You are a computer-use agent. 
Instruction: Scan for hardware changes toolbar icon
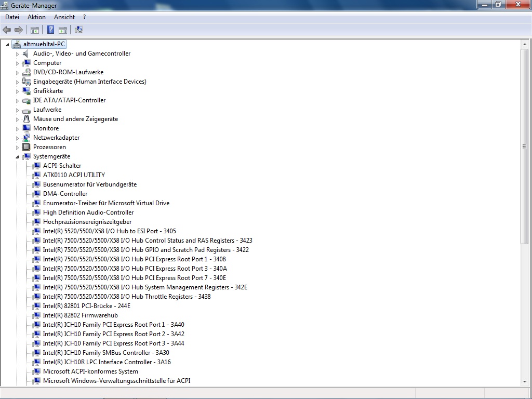79,30
